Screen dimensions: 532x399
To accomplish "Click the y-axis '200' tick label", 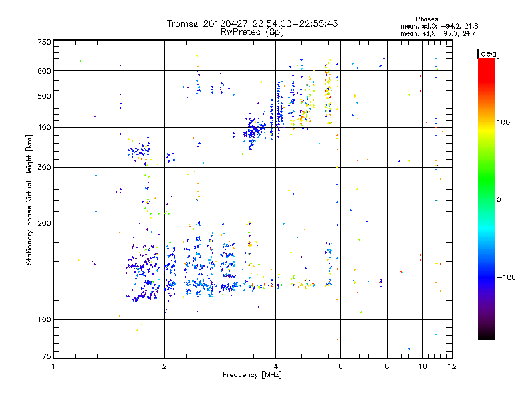I will 44,223.
